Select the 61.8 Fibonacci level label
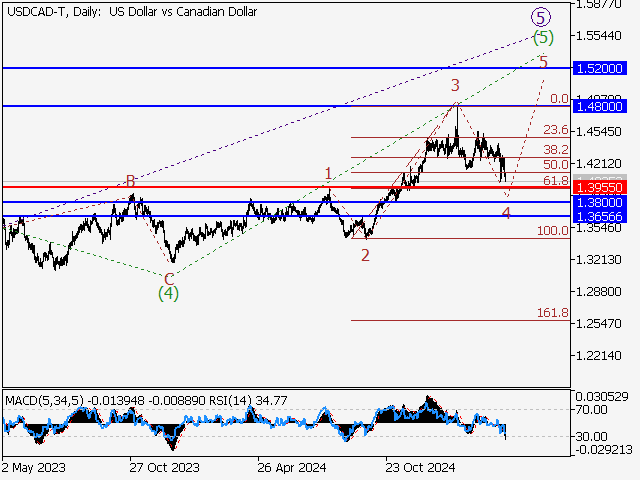 (555, 180)
